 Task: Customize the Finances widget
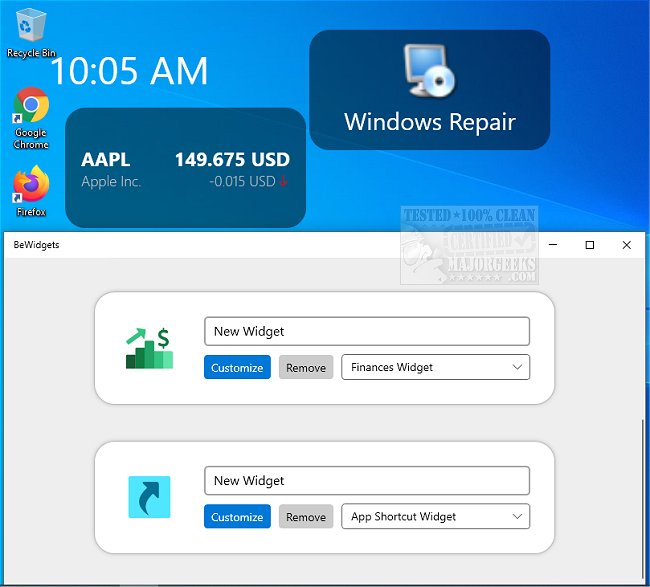click(237, 368)
